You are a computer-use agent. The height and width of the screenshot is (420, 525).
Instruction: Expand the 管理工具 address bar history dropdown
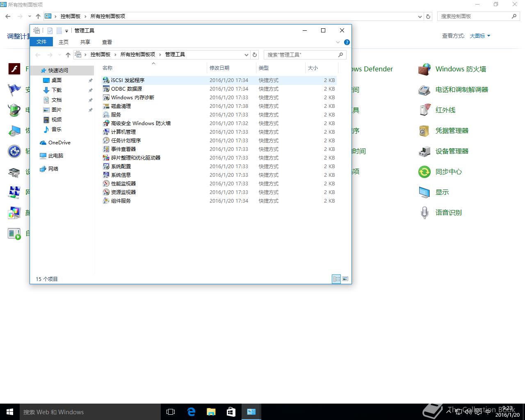(x=246, y=55)
